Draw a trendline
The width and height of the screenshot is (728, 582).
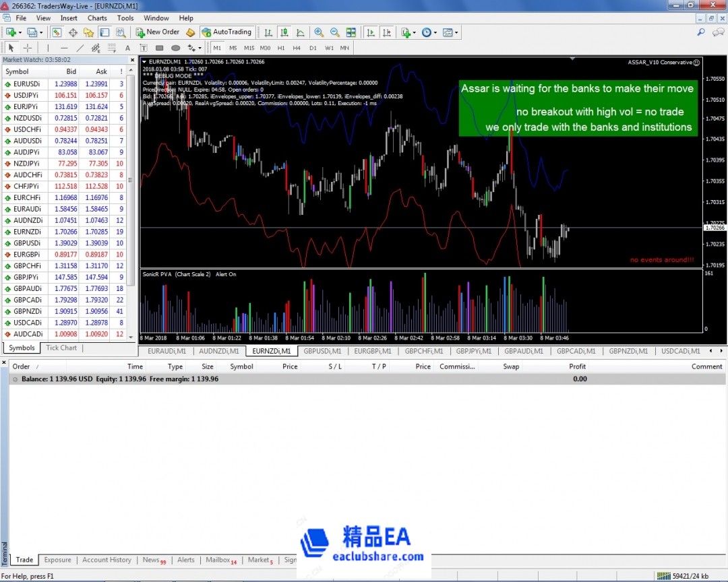80,48
